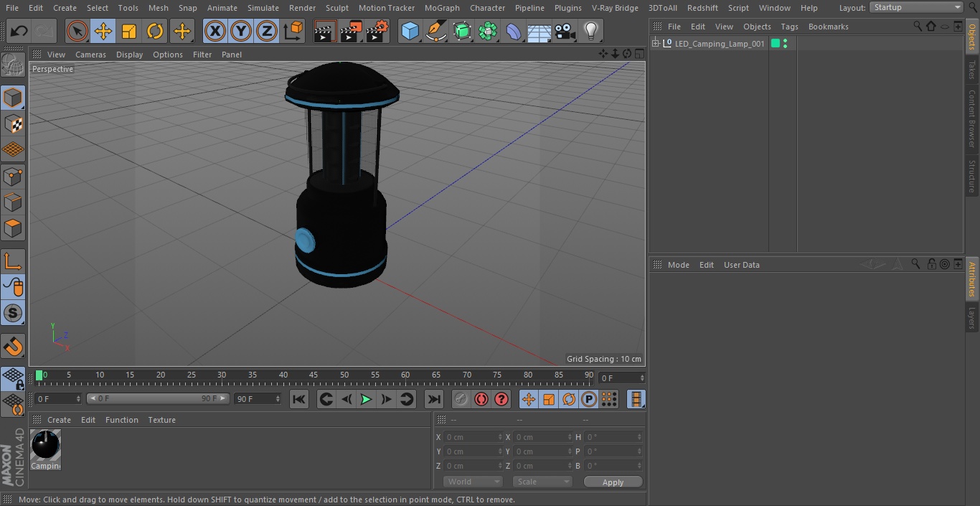Open the MoGraph array icon
980x506 pixels.
(488, 31)
